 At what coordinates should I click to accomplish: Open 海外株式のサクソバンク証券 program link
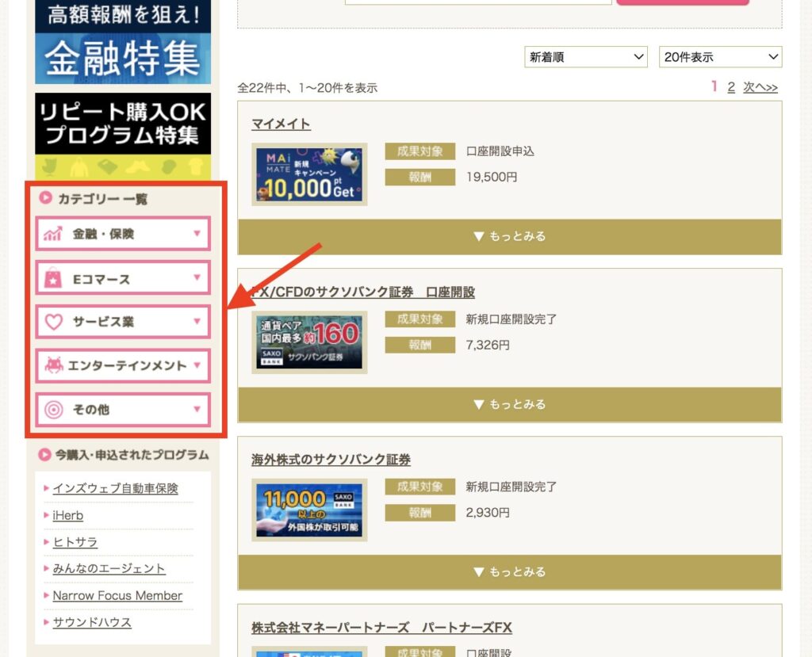coord(331,460)
